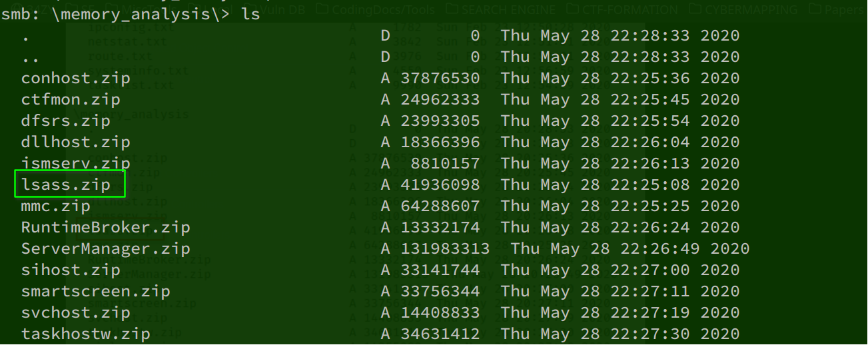Viewport: 868px width, 345px height.
Task: Click the 22:25:54 time on dfsrs.zip row
Action: click(x=650, y=121)
